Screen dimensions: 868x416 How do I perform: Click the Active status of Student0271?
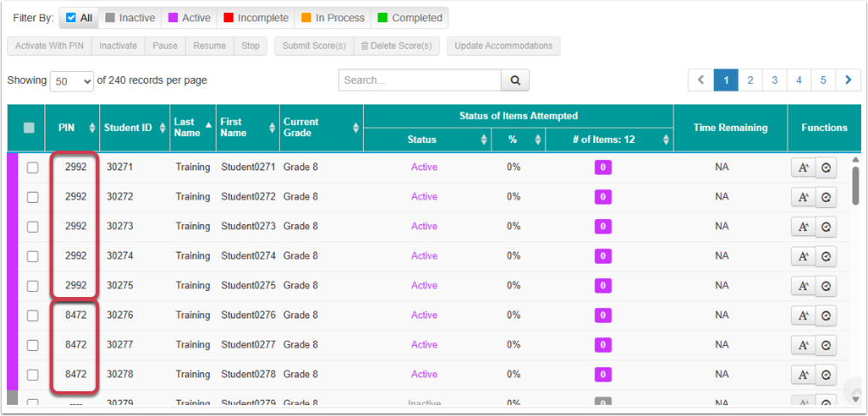tap(424, 167)
